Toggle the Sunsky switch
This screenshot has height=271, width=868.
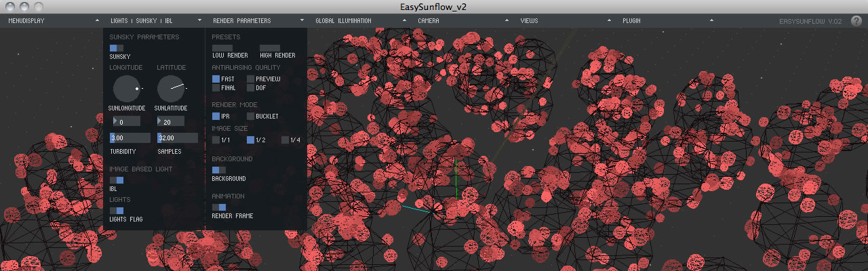pos(117,48)
